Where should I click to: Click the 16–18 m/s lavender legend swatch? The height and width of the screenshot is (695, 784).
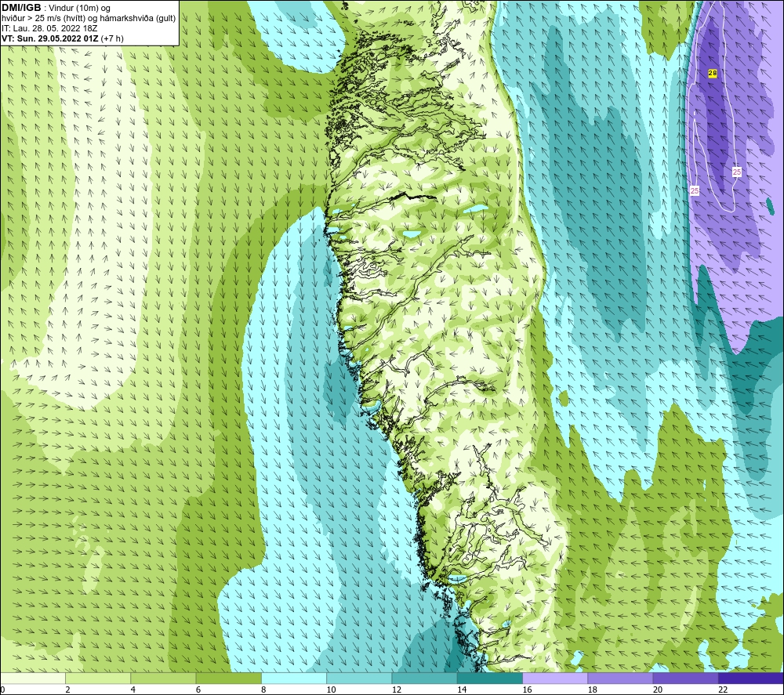point(555,678)
